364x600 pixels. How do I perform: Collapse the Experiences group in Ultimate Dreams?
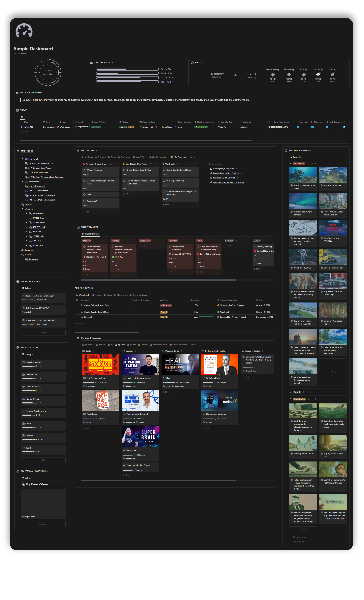[291, 163]
